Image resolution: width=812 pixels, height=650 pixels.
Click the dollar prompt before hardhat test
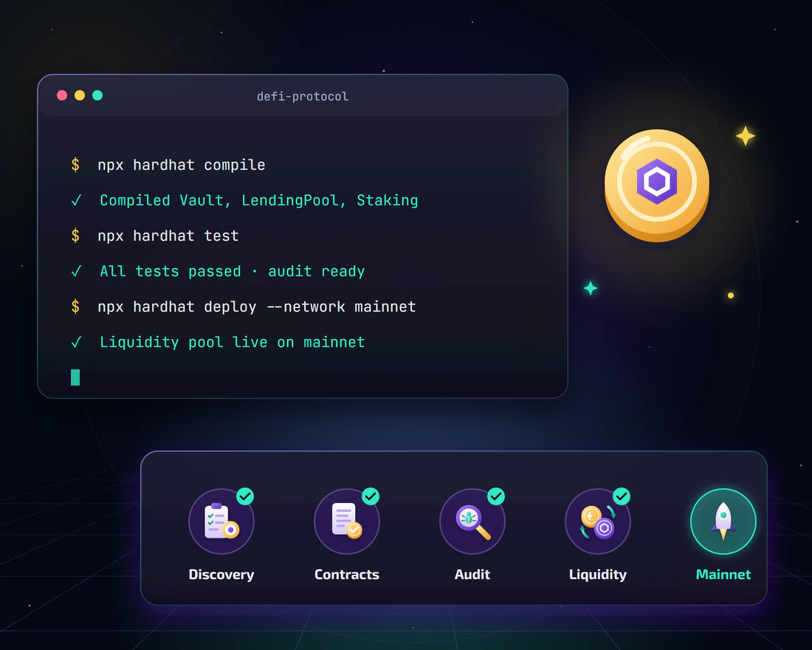point(75,236)
